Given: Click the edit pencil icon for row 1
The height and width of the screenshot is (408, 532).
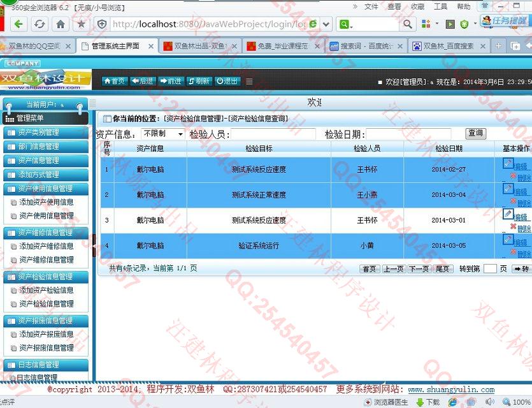Looking at the screenshot, I should click(x=508, y=163).
